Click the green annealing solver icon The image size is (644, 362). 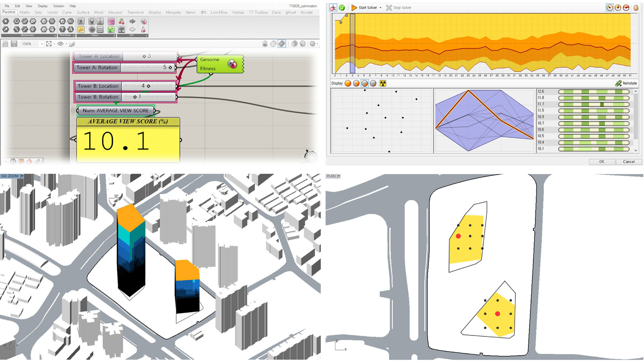tap(342, 8)
